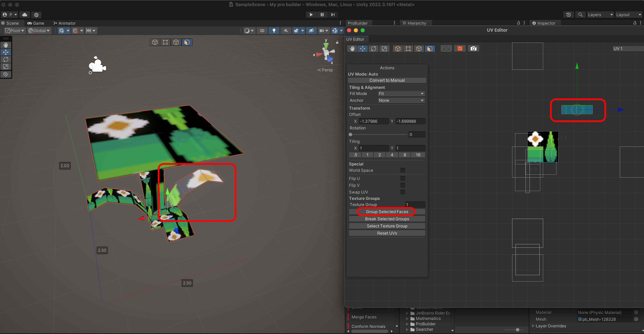
Task: Click Convert to Manual button
Action: [387, 80]
